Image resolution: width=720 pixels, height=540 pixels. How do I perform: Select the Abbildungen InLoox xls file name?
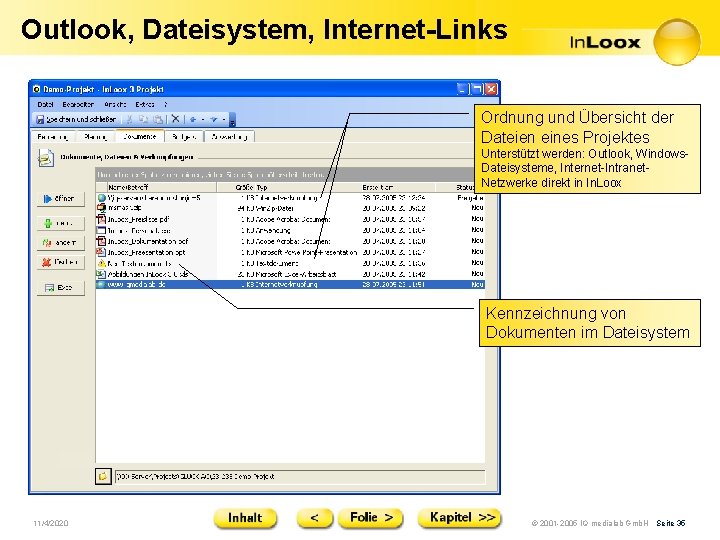click(148, 274)
